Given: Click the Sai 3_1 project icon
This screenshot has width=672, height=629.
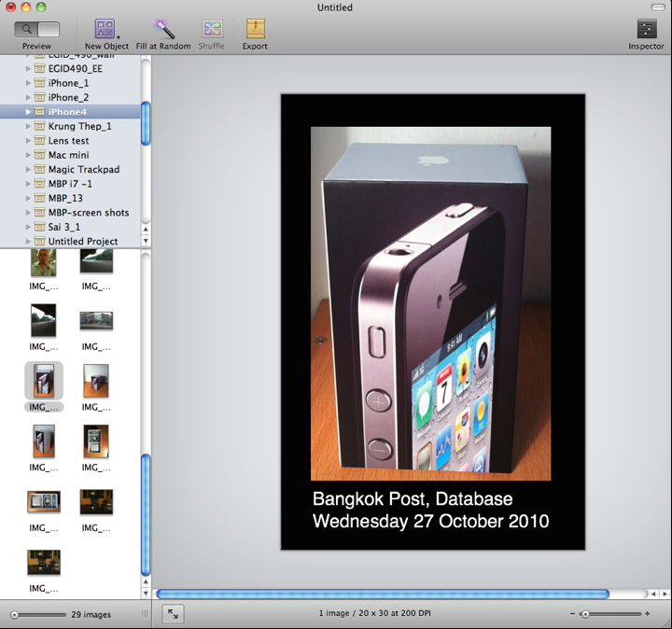Looking at the screenshot, I should 39,227.
